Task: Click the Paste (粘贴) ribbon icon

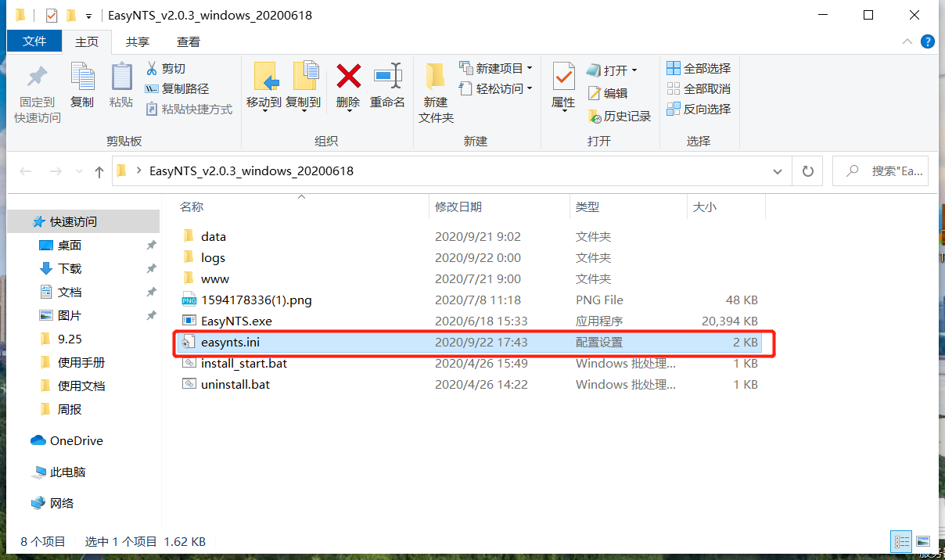Action: tap(121, 77)
